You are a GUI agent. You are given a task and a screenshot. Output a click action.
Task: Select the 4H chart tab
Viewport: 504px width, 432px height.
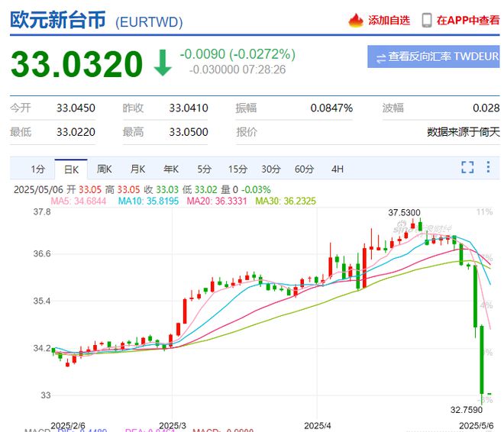coord(338,169)
